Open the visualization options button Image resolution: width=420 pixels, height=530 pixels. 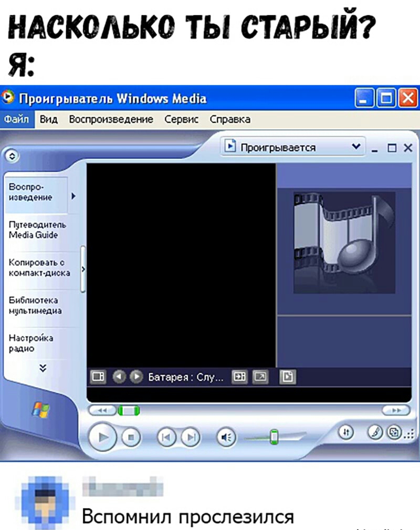pos(98,377)
